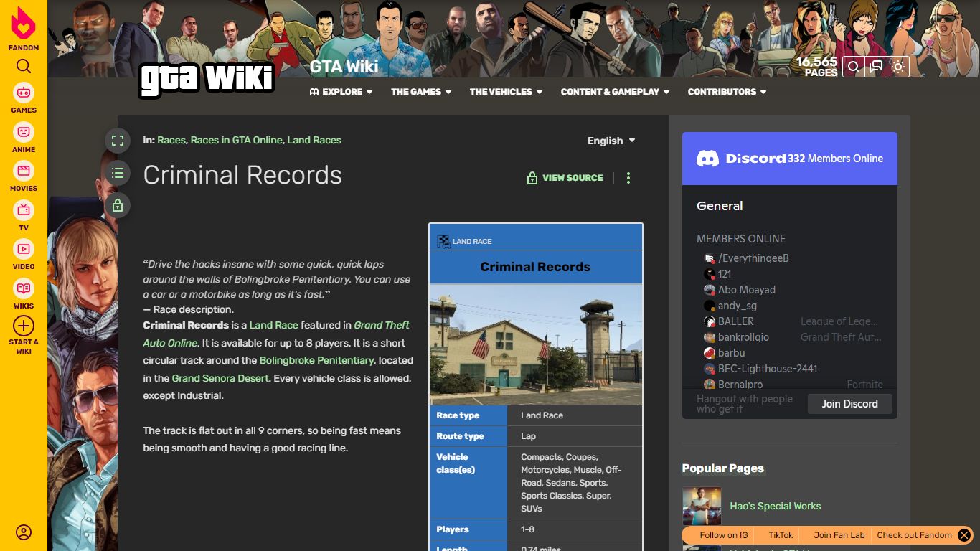Screen dimensions: 980x551
Task: Click the Join Discord button
Action: pyautogui.click(x=849, y=404)
